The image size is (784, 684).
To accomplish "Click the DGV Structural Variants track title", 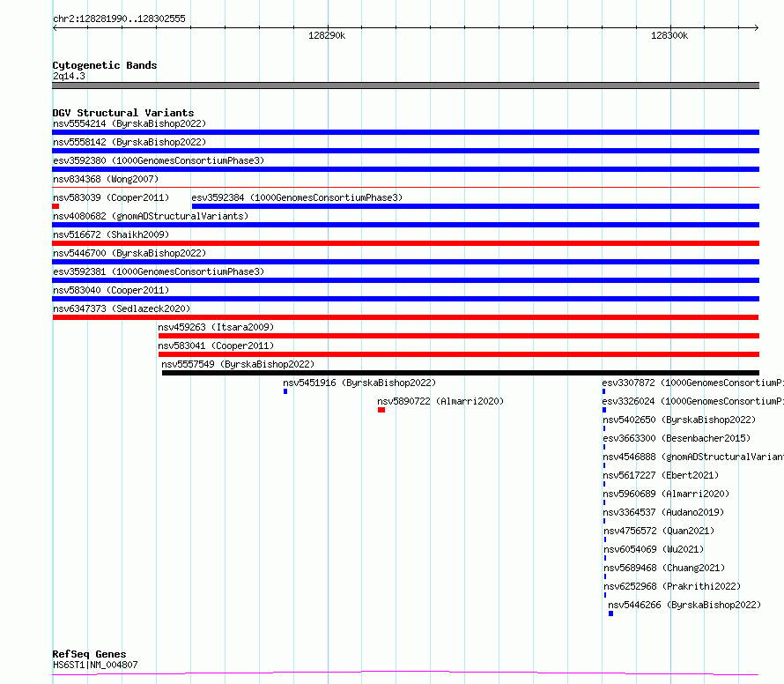I will click(123, 113).
